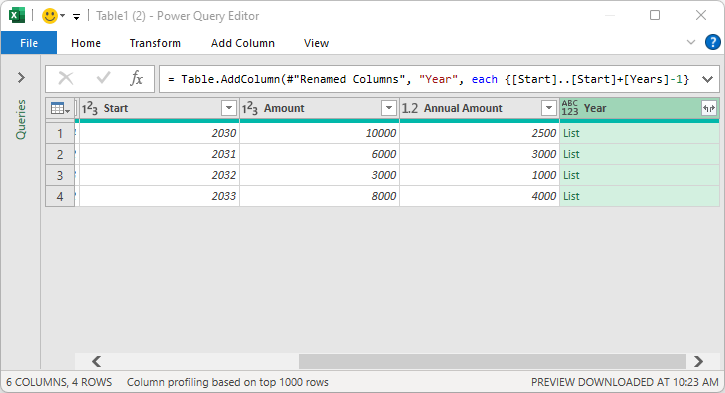Expand the Queries pane arrow
Image resolution: width=725 pixels, height=393 pixels.
[21, 77]
